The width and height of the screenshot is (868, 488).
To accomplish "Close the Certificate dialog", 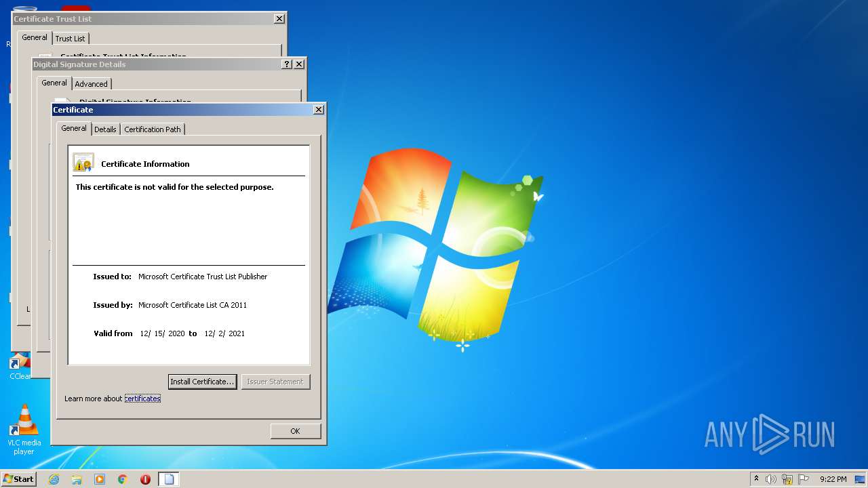I will point(319,109).
